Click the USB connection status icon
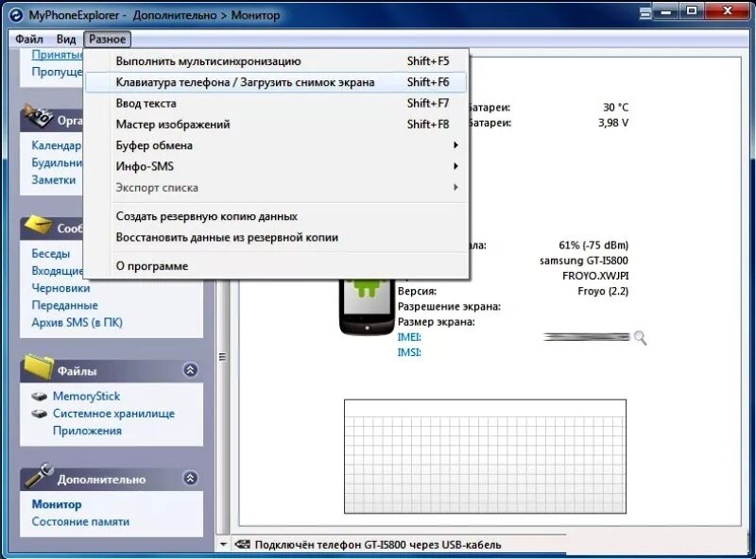The width and height of the screenshot is (756, 559). point(243,545)
